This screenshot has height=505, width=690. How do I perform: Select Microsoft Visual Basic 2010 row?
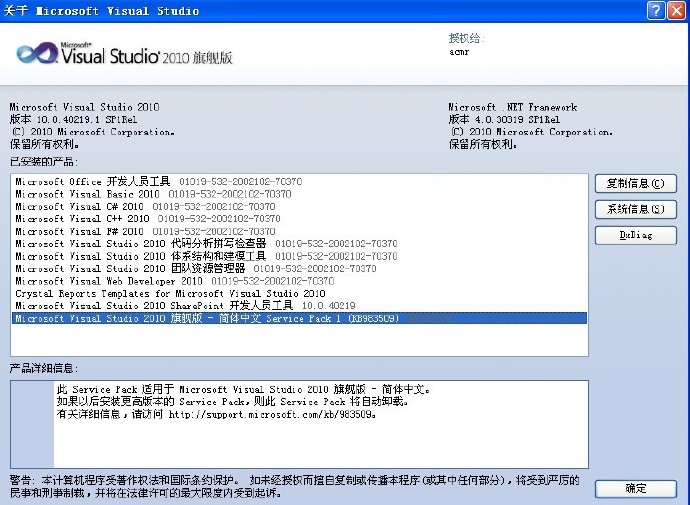[299, 194]
